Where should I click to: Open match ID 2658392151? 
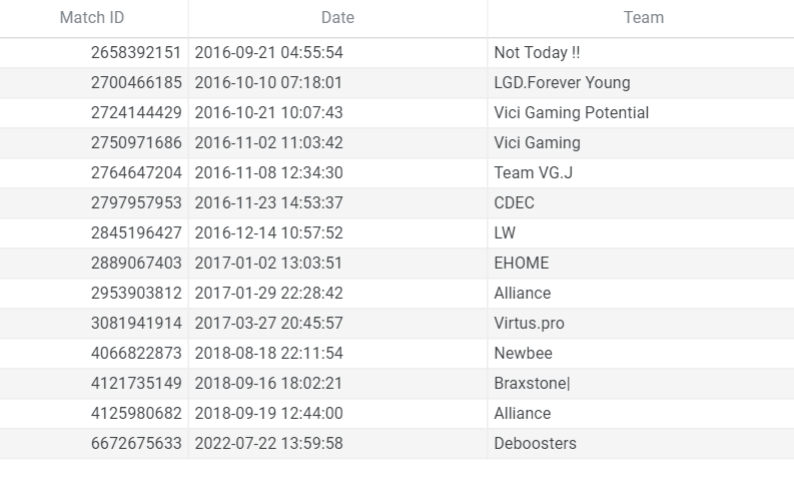coord(137,53)
